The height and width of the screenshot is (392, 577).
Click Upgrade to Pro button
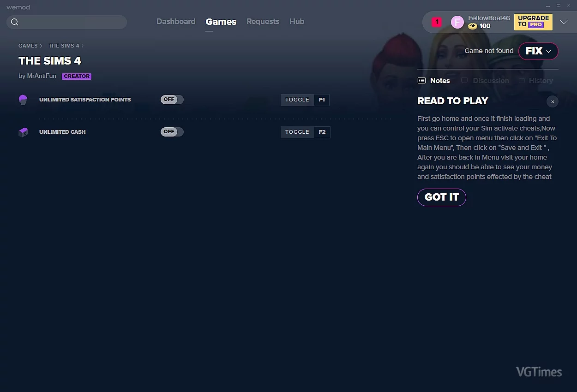[x=533, y=22]
